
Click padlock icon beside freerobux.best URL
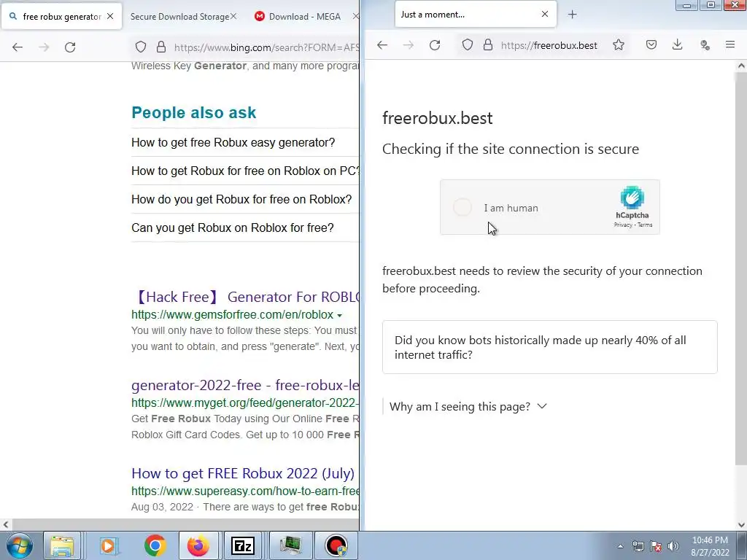(x=488, y=45)
